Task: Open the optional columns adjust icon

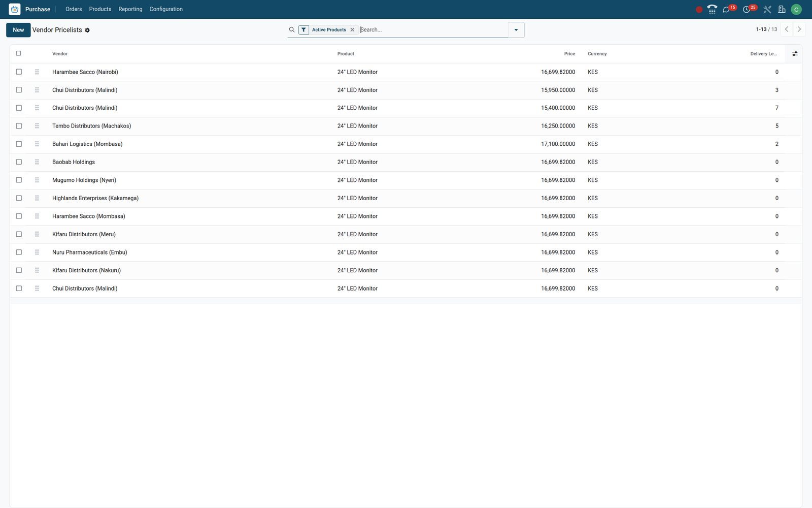Action: (x=795, y=53)
